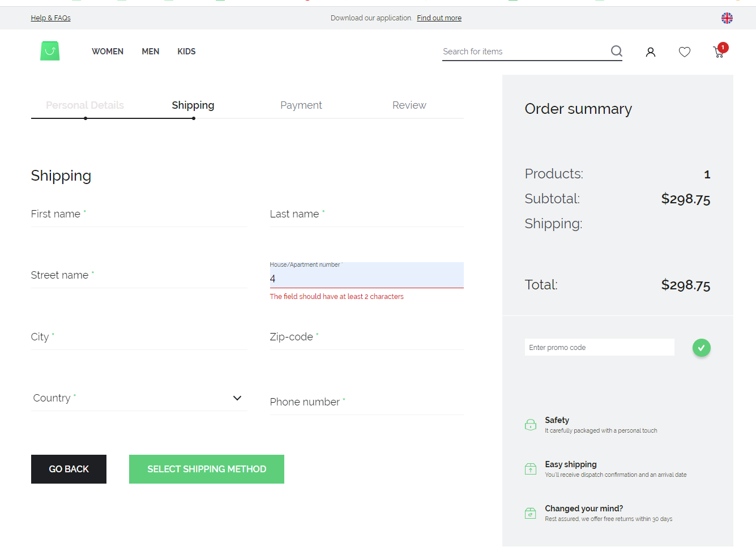
Task: Click the Easy shipping box icon
Action: tap(531, 468)
